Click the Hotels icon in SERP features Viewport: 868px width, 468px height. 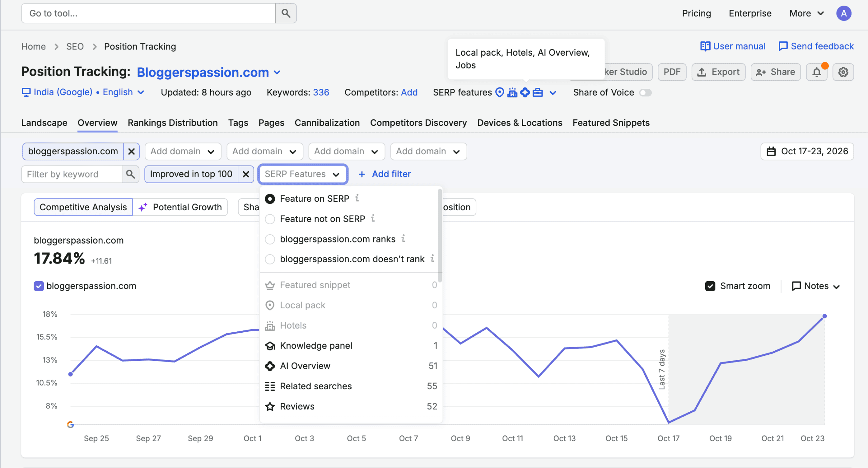[512, 92]
